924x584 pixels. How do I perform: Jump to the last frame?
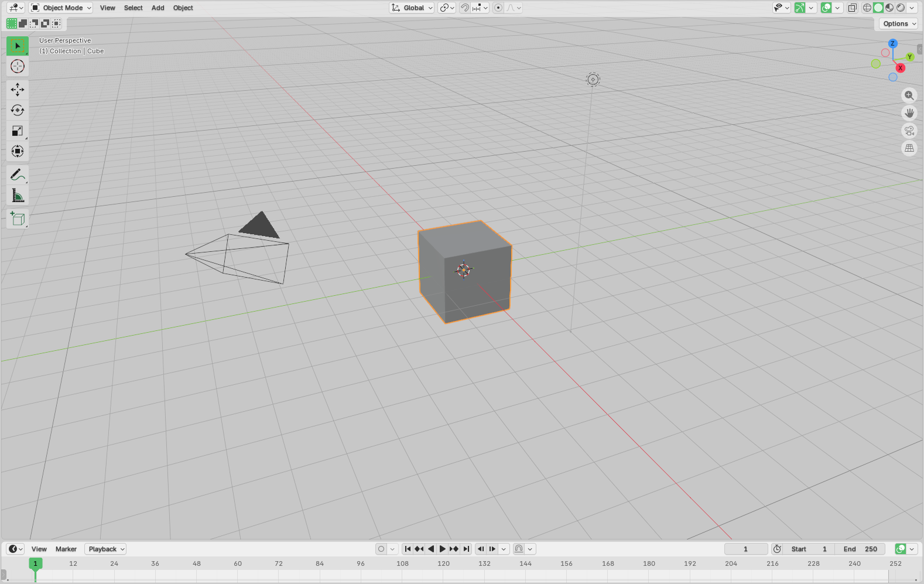tap(466, 549)
